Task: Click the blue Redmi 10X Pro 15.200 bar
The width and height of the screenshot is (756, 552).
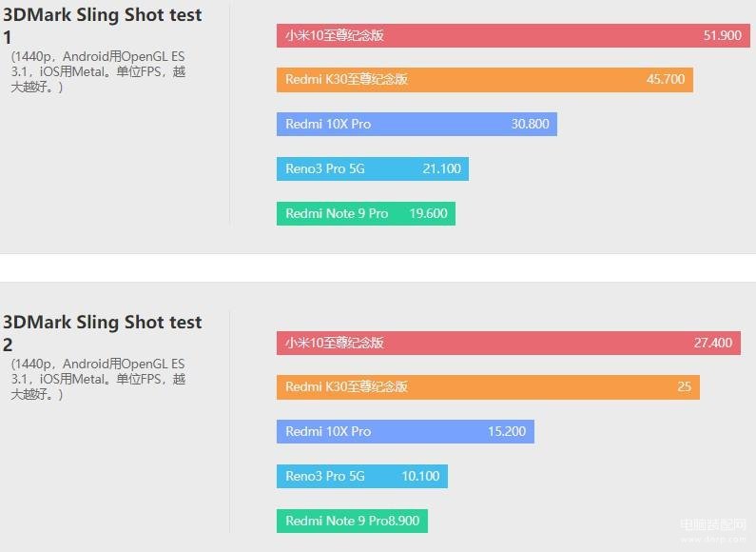Action: (405, 431)
